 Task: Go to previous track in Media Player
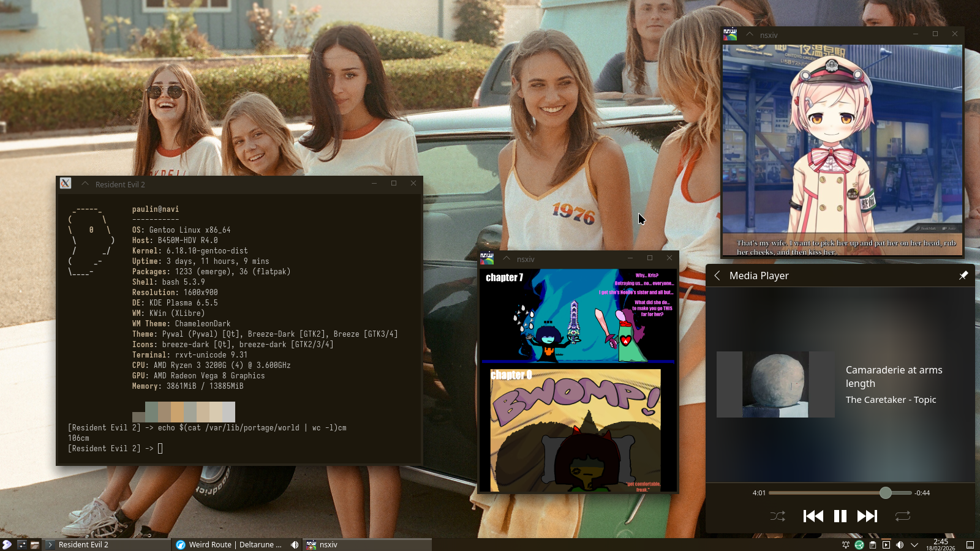click(813, 516)
